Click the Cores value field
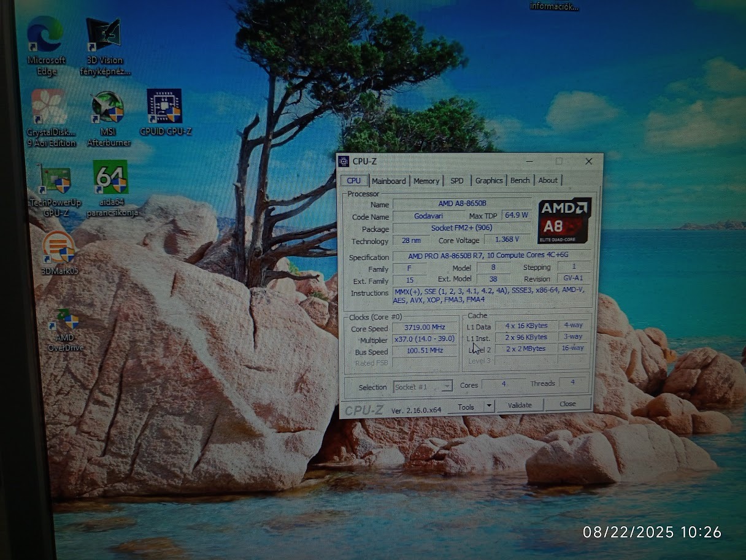This screenshot has width=746, height=560. tap(504, 384)
